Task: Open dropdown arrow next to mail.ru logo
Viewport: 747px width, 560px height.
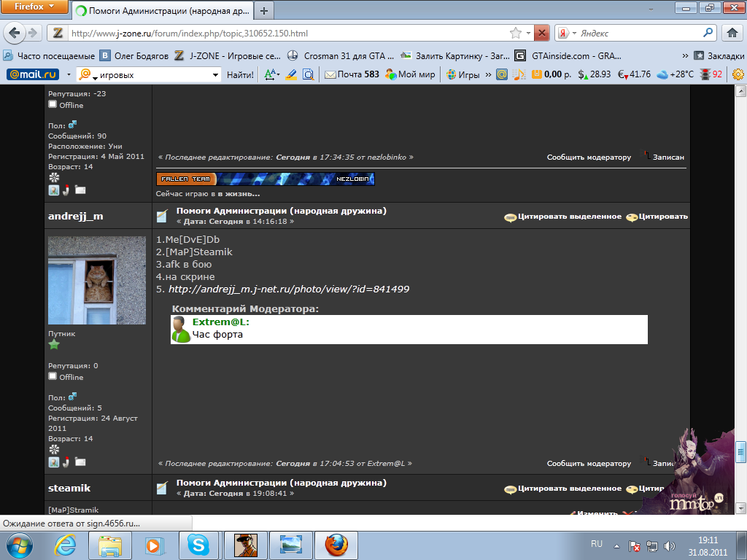Action: pyautogui.click(x=69, y=74)
